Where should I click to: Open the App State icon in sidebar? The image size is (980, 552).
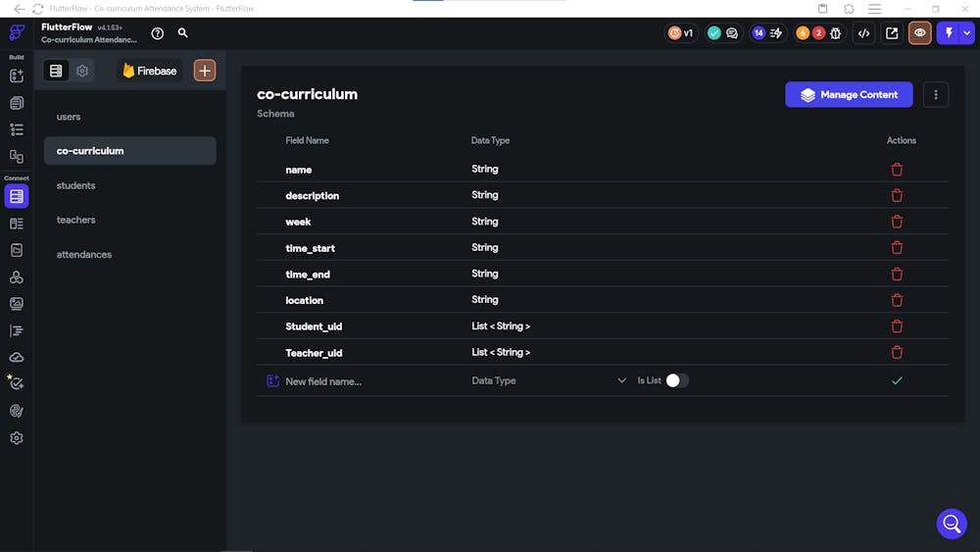[17, 250]
